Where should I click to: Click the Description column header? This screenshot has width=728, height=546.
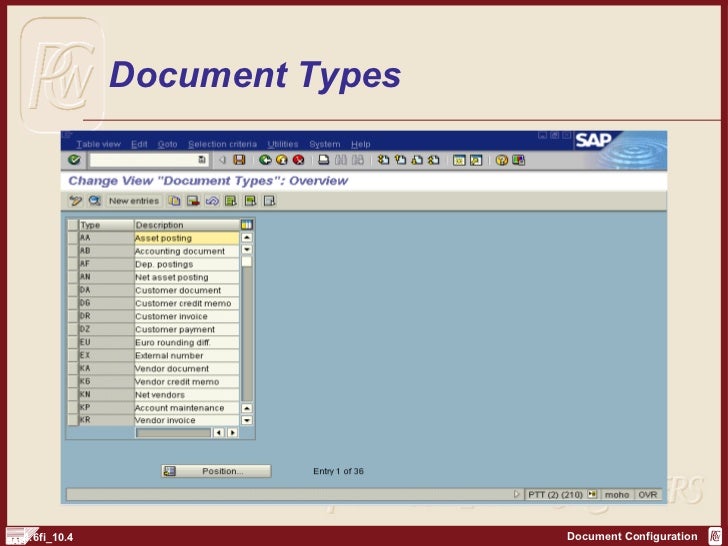click(187, 225)
